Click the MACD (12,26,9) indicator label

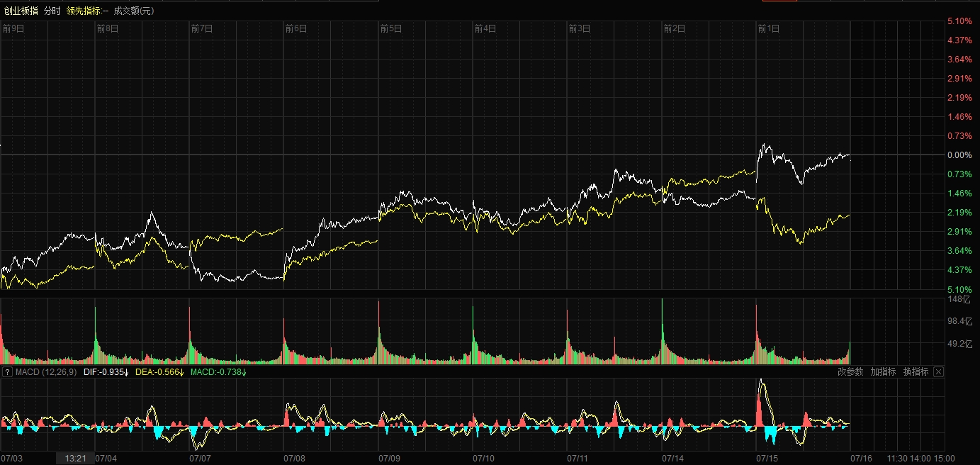[46, 372]
